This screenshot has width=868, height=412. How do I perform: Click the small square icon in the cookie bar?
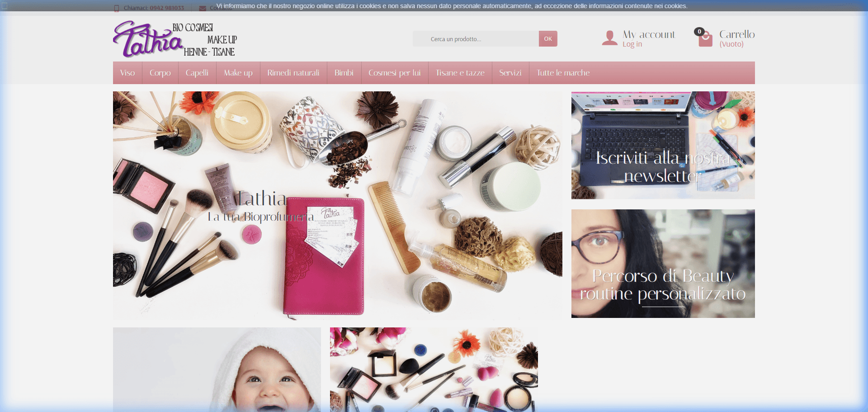point(4,6)
